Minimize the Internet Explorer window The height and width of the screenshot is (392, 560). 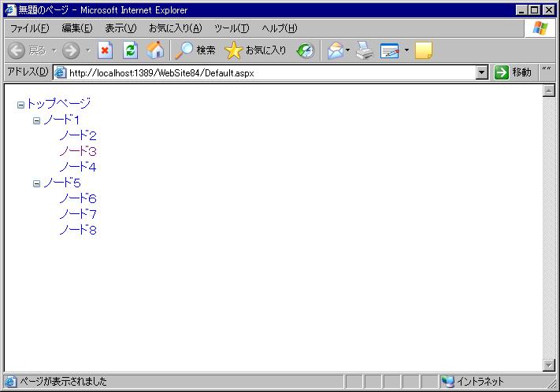pos(521,10)
